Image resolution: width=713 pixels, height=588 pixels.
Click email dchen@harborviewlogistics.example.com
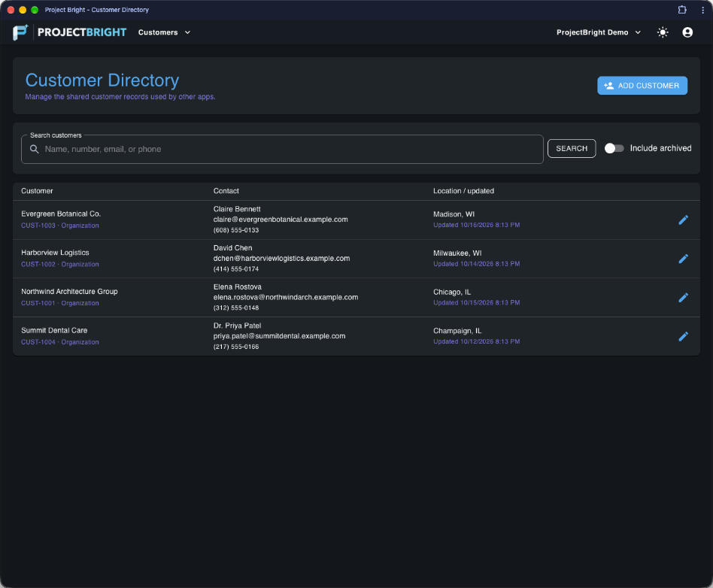(x=281, y=259)
